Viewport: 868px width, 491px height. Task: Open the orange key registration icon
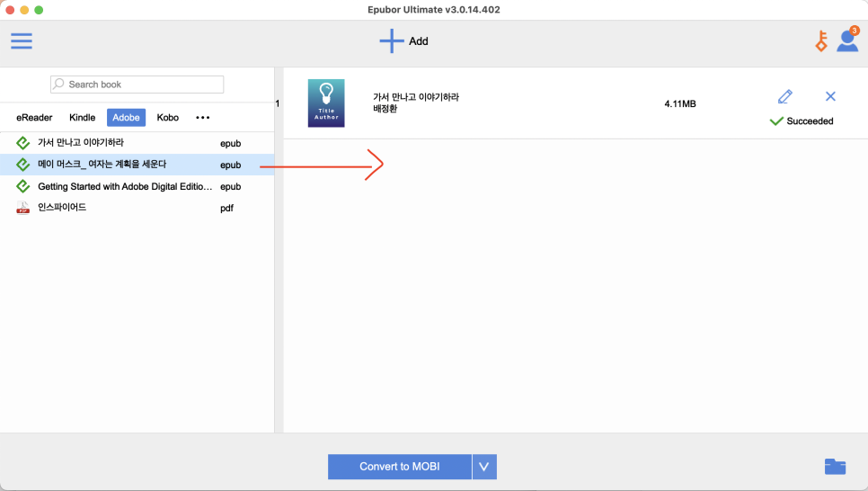pyautogui.click(x=821, y=41)
